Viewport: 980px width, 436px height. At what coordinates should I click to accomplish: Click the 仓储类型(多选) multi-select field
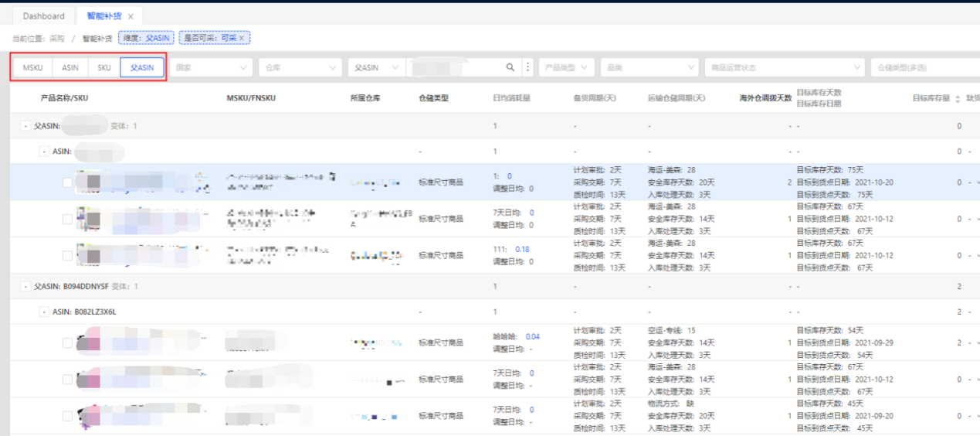(x=923, y=68)
